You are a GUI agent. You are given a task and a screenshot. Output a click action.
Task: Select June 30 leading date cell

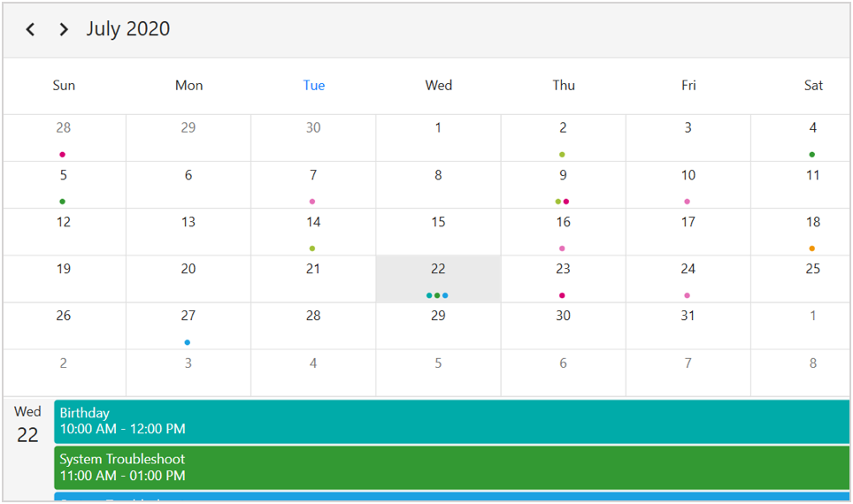coord(313,138)
